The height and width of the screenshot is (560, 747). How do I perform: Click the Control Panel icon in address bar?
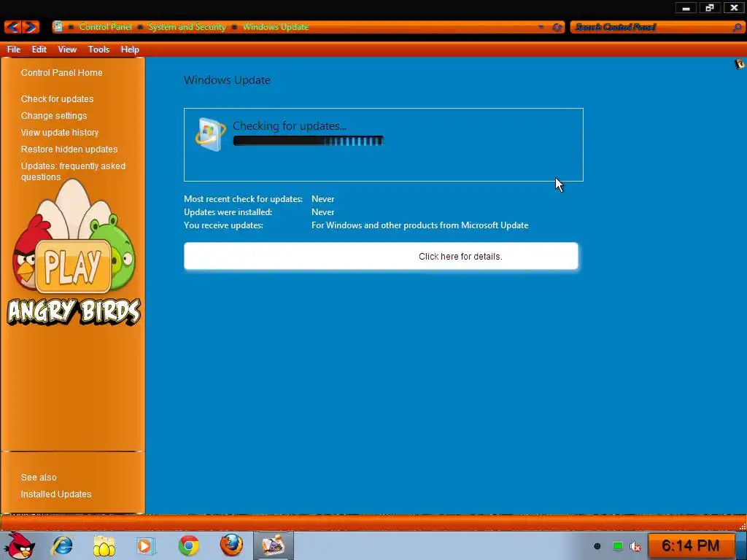[58, 27]
